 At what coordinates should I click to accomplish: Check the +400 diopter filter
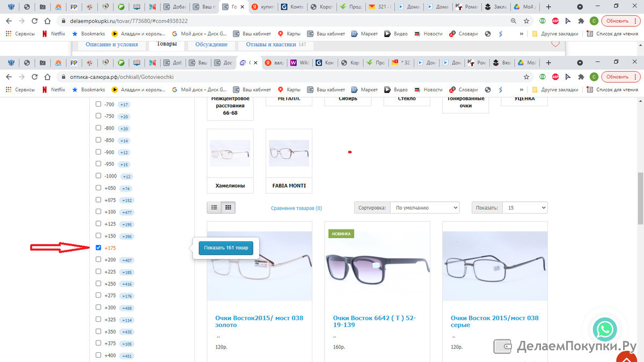pos(98,355)
